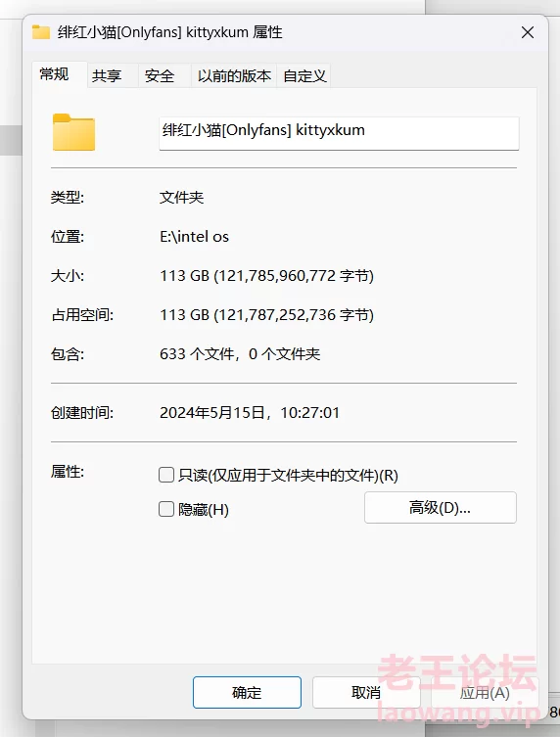This screenshot has width=560, height=737.
Task: Go to the 以前的版本 tab
Action: point(234,75)
